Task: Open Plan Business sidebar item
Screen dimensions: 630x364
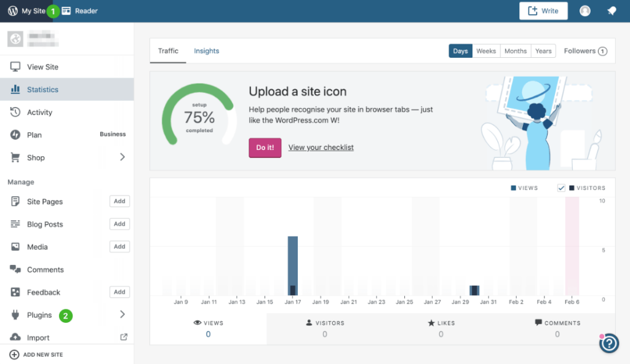Action: point(66,135)
